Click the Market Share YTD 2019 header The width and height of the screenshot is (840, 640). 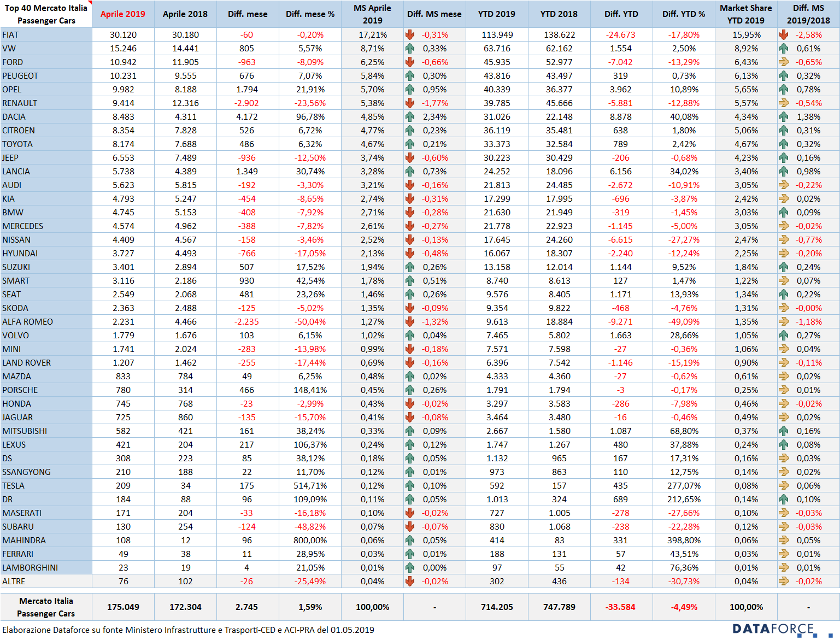(x=746, y=14)
